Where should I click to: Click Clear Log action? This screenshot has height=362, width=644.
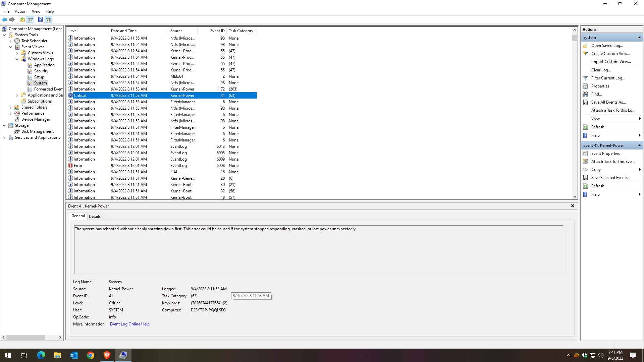[601, 70]
